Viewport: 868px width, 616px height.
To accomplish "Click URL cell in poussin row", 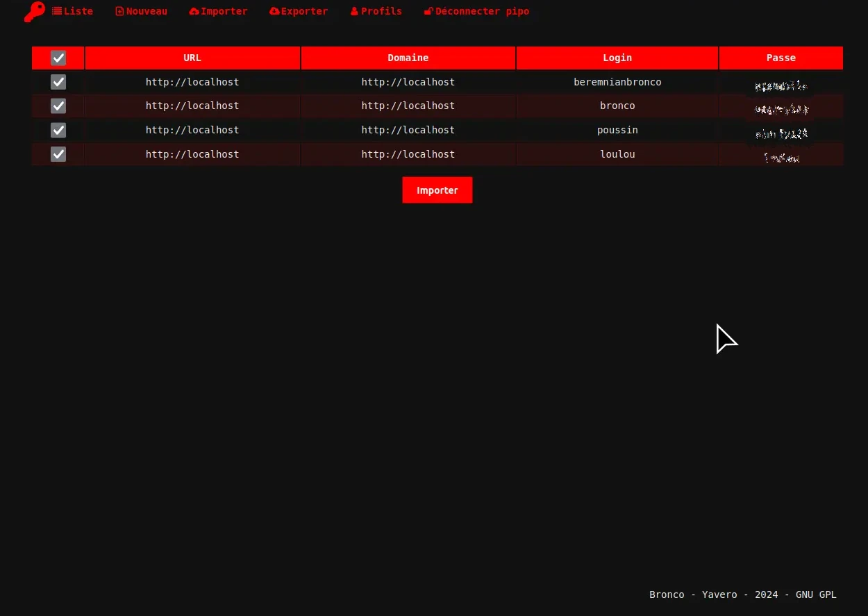I will (x=192, y=130).
